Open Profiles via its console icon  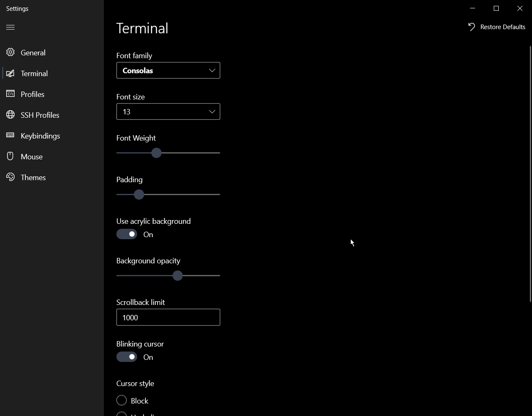pos(10,94)
